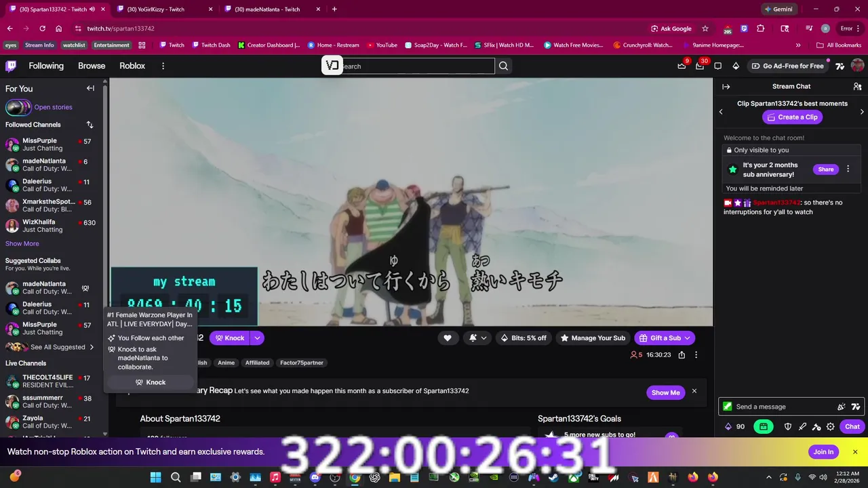This screenshot has width=868, height=488.
Task: Open Get Bits diamond icon in top bar
Action: 736,66
